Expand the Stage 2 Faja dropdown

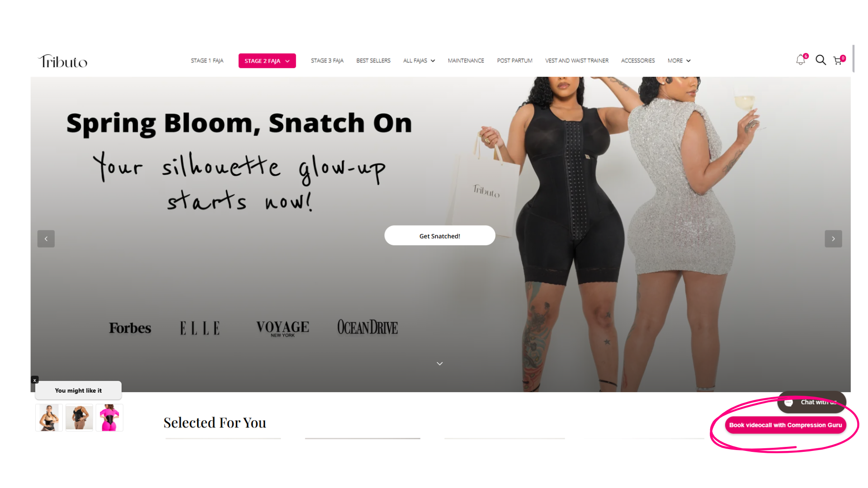267,61
